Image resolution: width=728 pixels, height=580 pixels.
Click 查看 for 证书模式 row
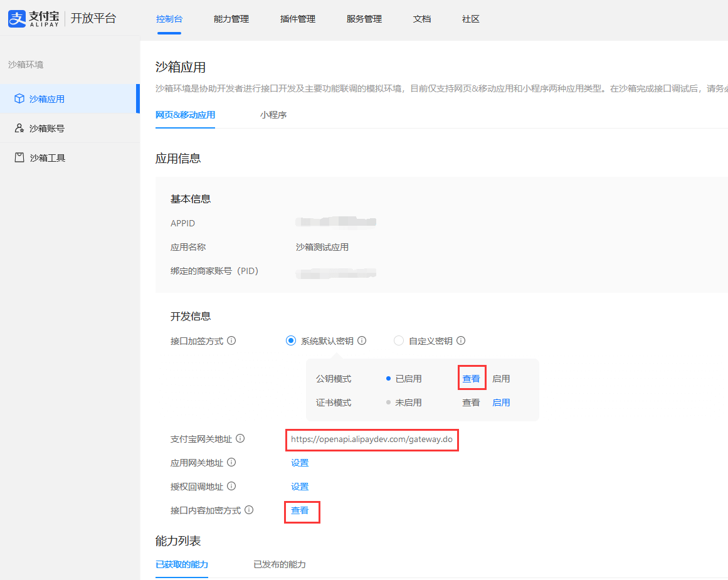pyautogui.click(x=472, y=403)
